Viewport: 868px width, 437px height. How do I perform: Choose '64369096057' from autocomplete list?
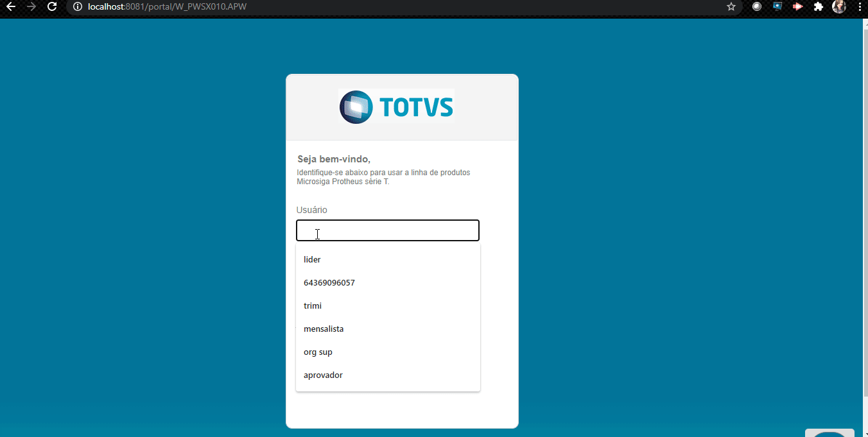(x=388, y=282)
